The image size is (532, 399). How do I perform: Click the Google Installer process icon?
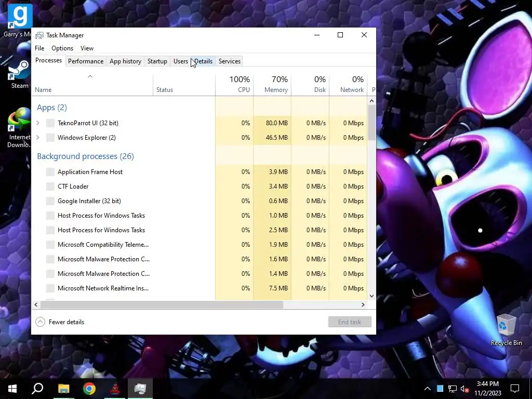(50, 201)
